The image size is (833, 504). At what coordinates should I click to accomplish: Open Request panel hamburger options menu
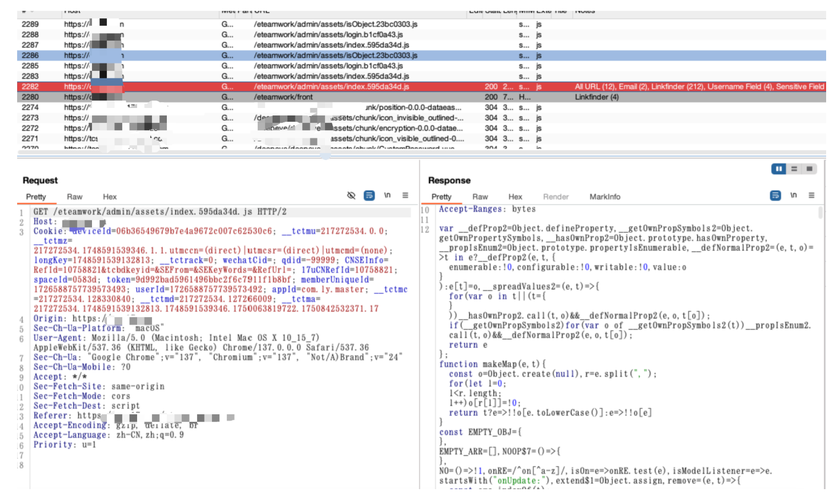point(405,195)
